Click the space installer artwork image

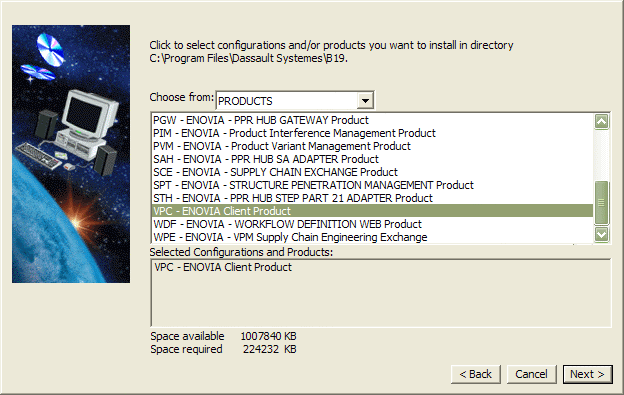click(x=71, y=154)
